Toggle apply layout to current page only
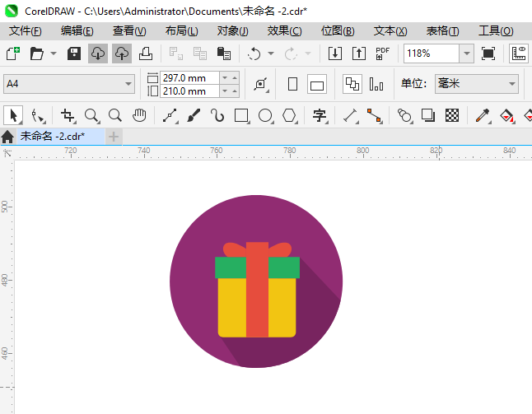 point(376,84)
